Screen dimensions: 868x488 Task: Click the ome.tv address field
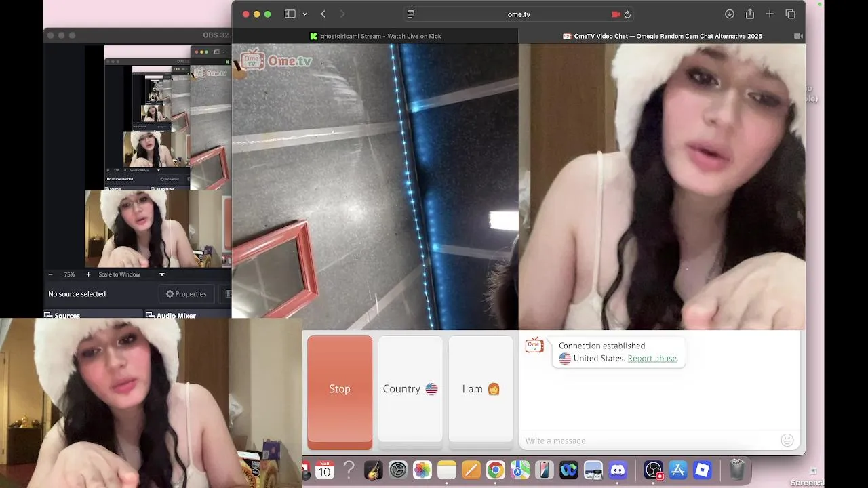pos(519,14)
